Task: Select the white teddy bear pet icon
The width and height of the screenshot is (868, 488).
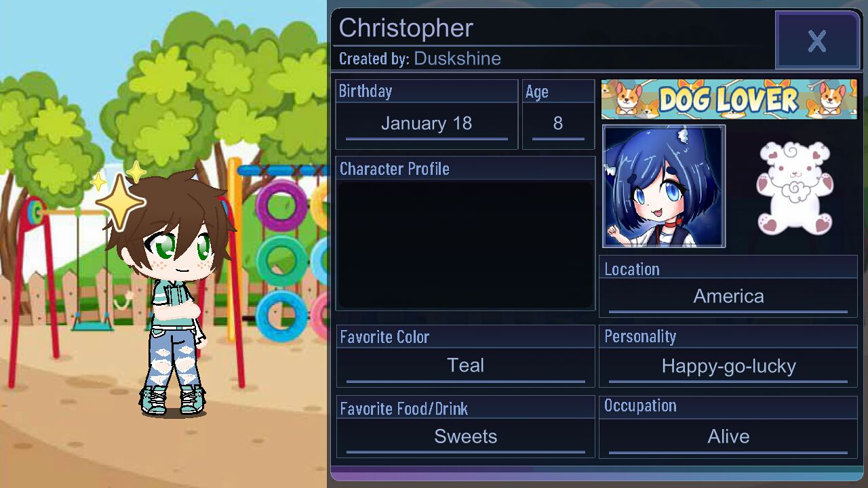Action: 794,187
